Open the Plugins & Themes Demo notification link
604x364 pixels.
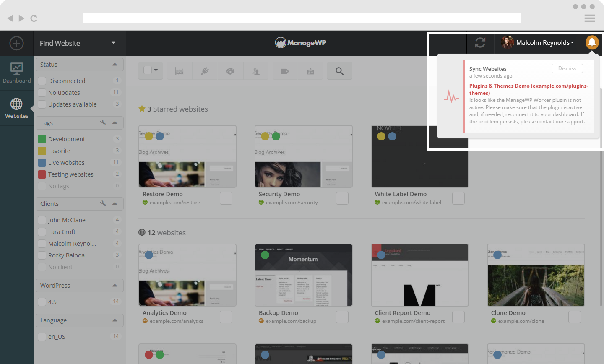[528, 89]
